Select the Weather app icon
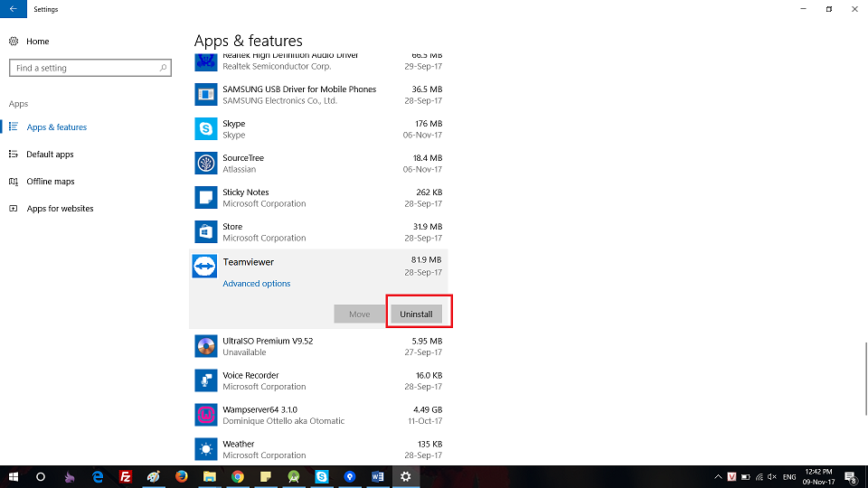The image size is (868, 488). pos(206,449)
